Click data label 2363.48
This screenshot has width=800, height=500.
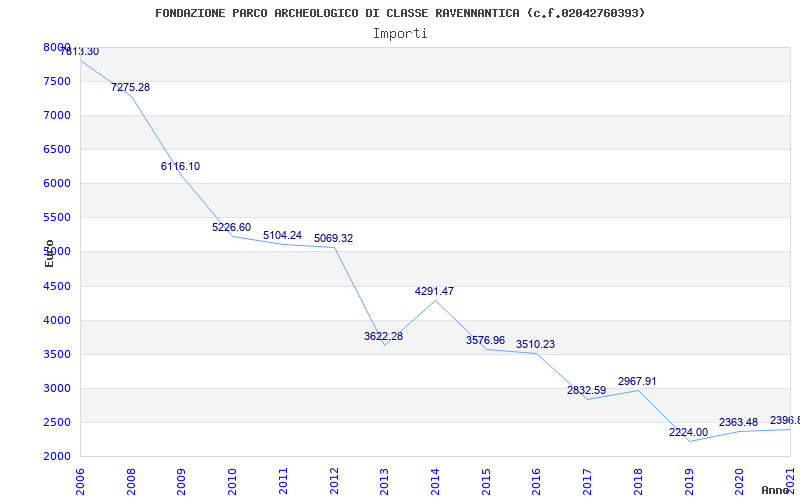coord(738,422)
